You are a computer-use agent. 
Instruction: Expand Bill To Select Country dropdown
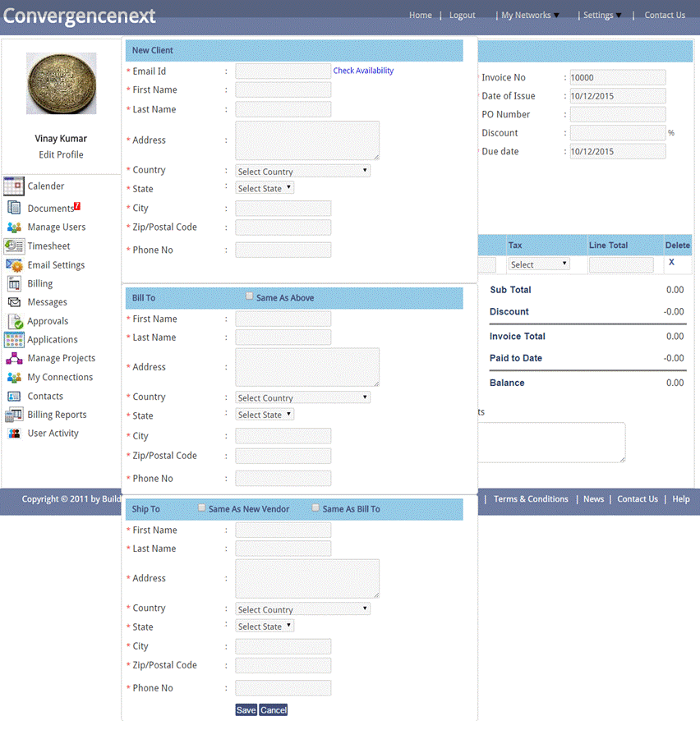[x=302, y=397]
